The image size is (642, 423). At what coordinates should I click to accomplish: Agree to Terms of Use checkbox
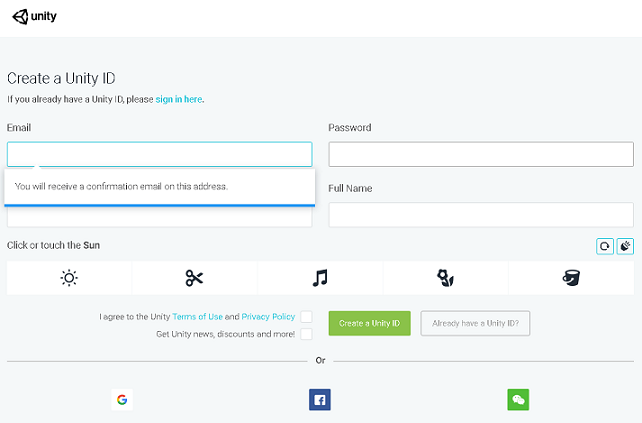coord(306,316)
